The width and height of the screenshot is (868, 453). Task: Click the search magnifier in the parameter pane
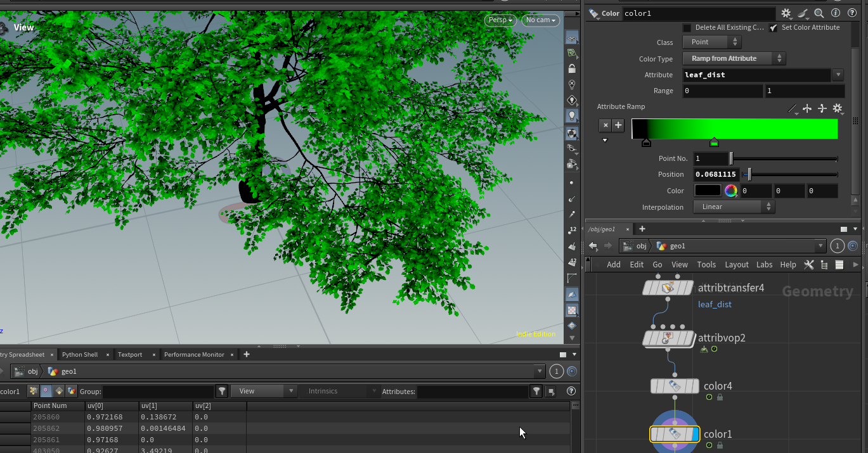pos(819,13)
